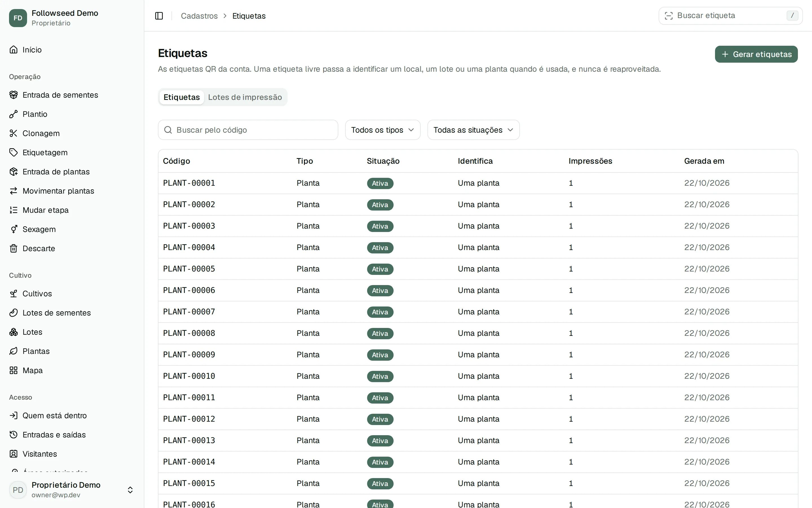
Task: Open the Followseed Demo workspace header
Action: coord(71,18)
